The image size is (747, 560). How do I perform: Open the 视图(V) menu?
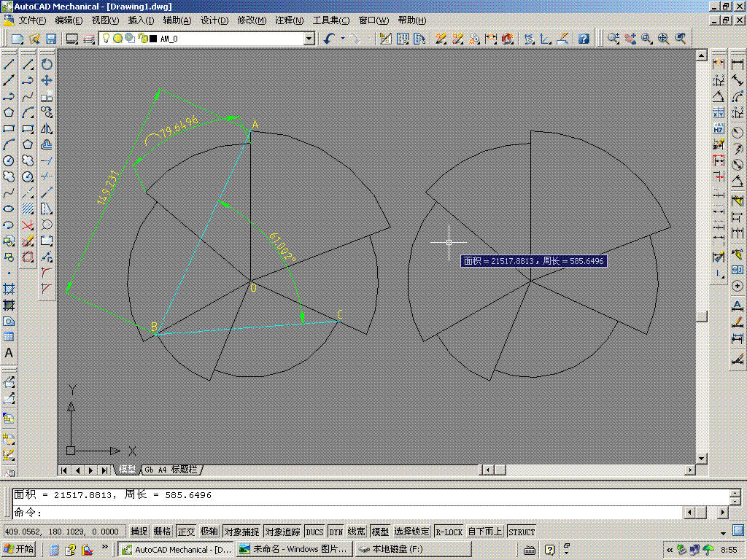[105, 20]
